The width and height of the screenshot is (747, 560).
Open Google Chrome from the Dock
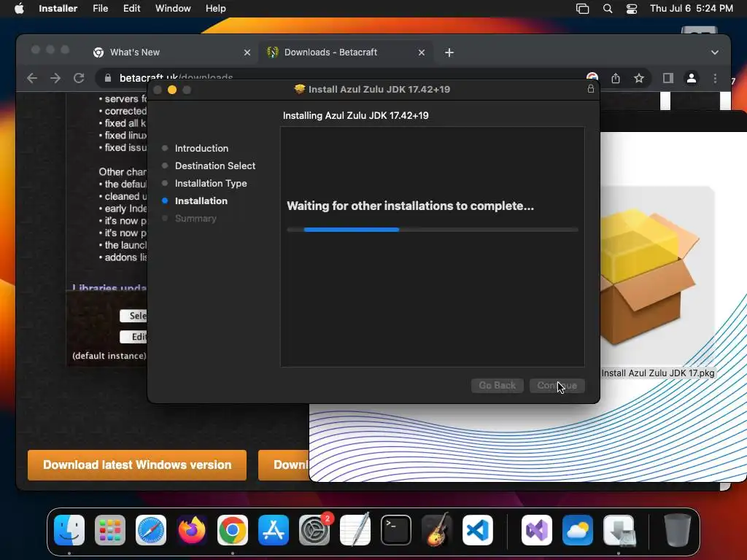click(233, 530)
